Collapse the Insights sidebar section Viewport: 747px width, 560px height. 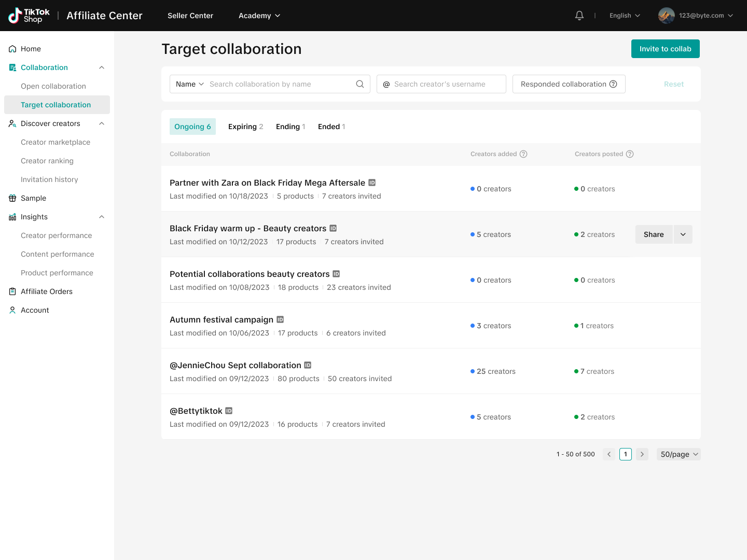[102, 217]
